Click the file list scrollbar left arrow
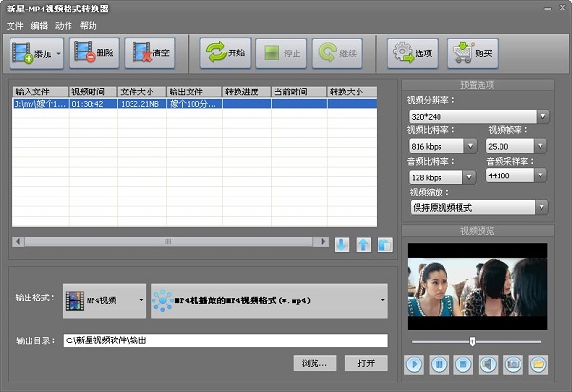Screen dimensions: 572x392 [x=18, y=241]
